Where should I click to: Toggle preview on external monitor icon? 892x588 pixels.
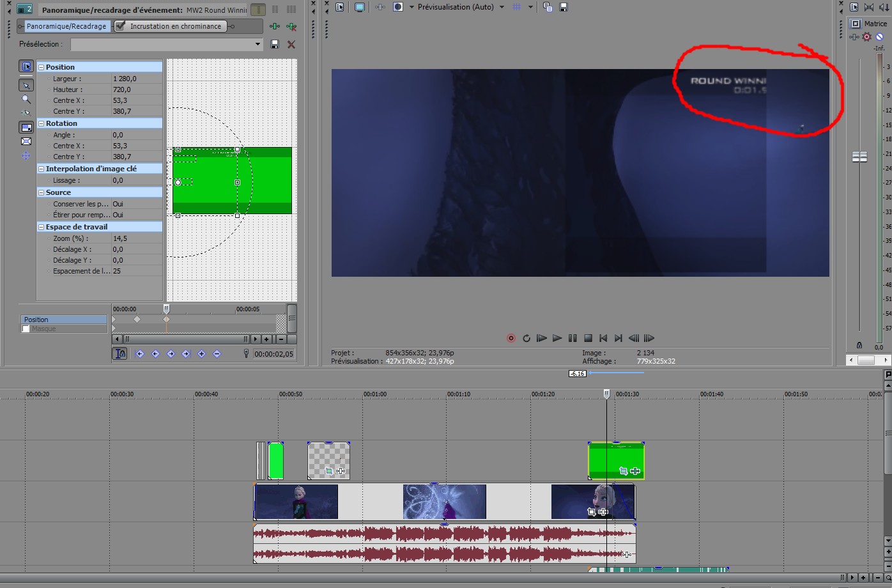click(360, 7)
